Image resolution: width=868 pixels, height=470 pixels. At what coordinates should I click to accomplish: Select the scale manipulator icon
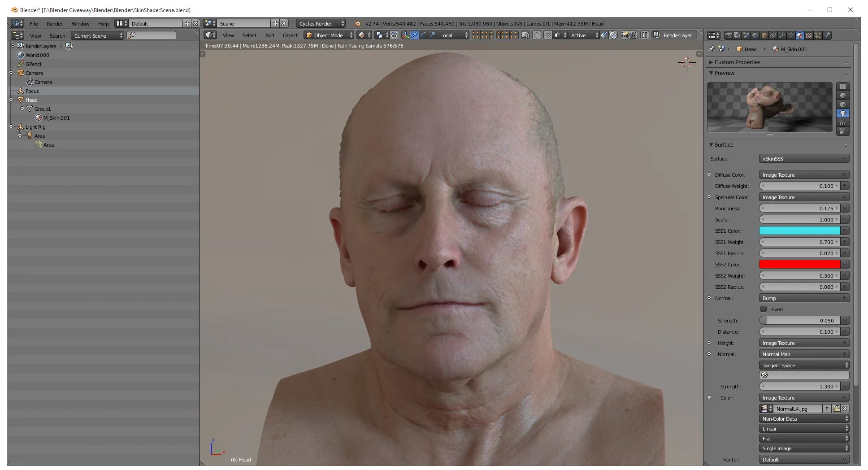point(432,35)
